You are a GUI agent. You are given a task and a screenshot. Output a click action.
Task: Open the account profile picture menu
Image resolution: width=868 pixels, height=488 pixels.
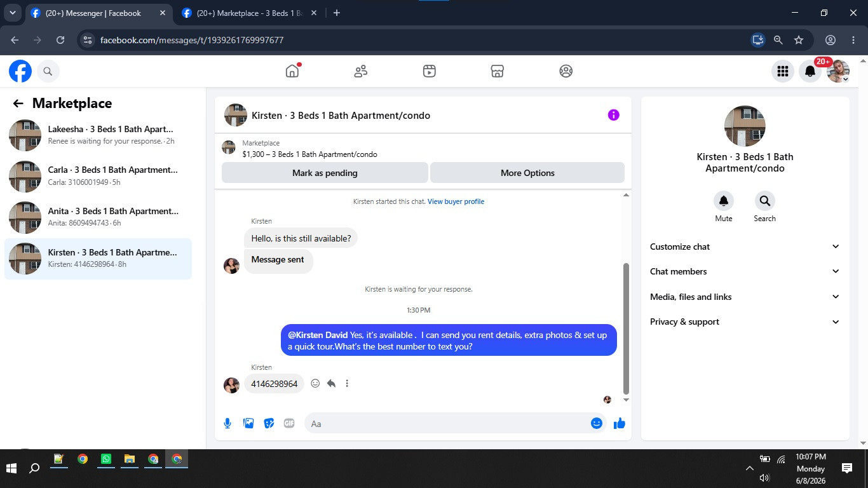(838, 71)
